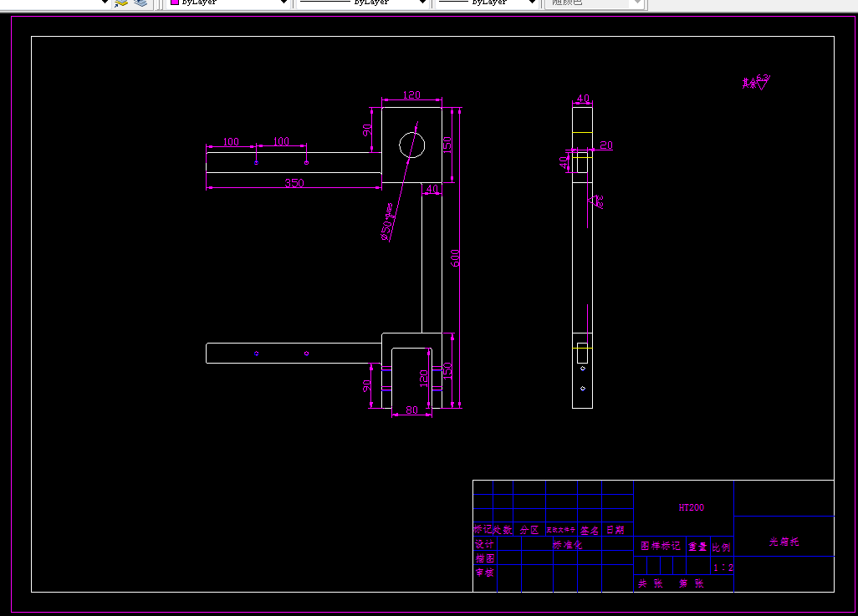
Task: Select the 审核 title block label
Action: 485,573
